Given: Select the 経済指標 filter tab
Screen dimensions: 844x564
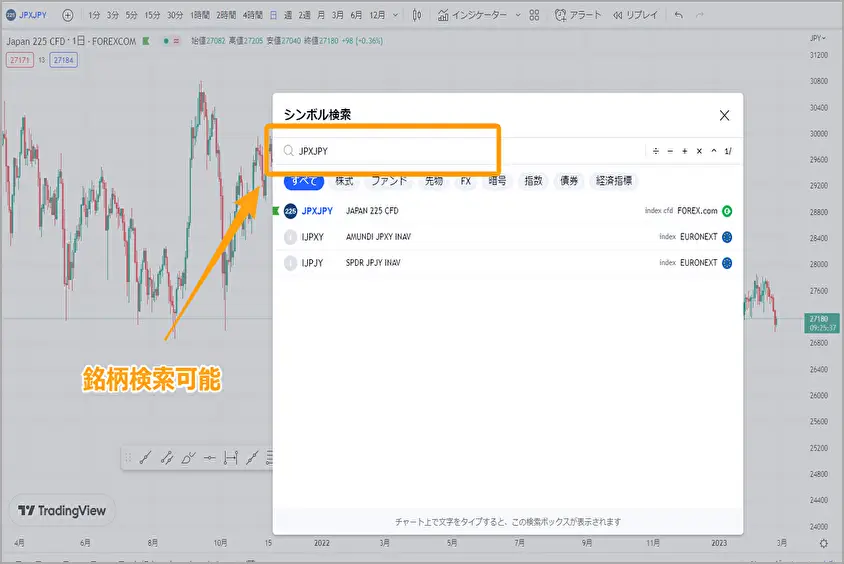Looking at the screenshot, I should (x=614, y=181).
